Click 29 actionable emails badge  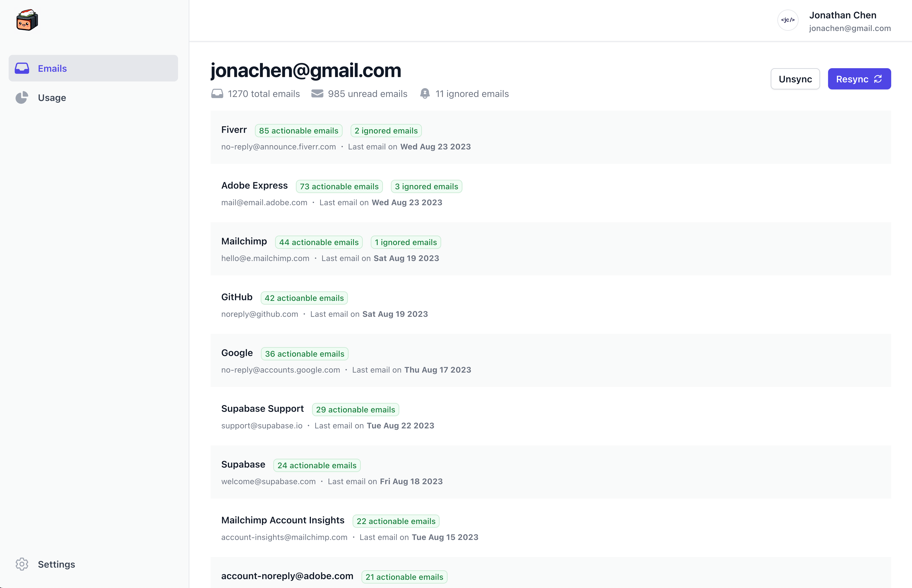pos(355,409)
